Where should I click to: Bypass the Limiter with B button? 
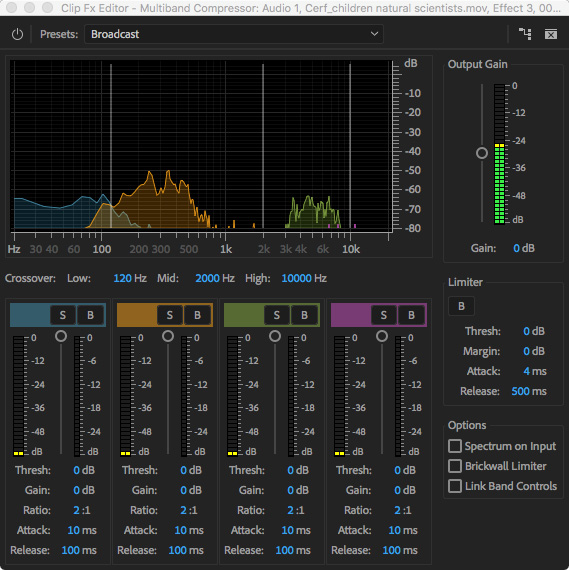[x=461, y=306]
